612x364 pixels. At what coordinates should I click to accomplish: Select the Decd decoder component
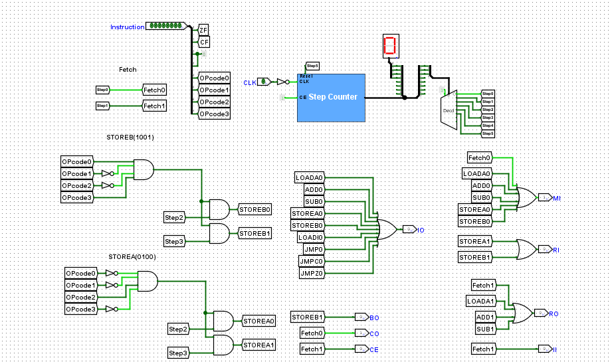449,110
